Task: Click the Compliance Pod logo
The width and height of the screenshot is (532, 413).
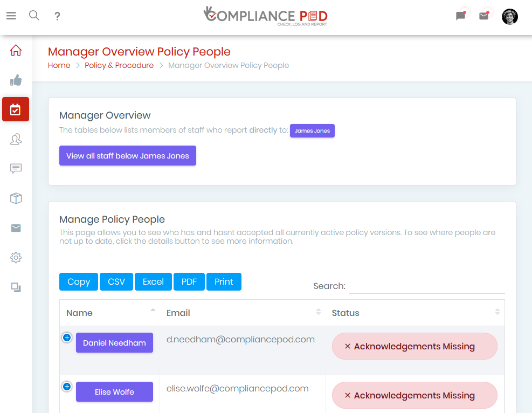Action: (266, 16)
